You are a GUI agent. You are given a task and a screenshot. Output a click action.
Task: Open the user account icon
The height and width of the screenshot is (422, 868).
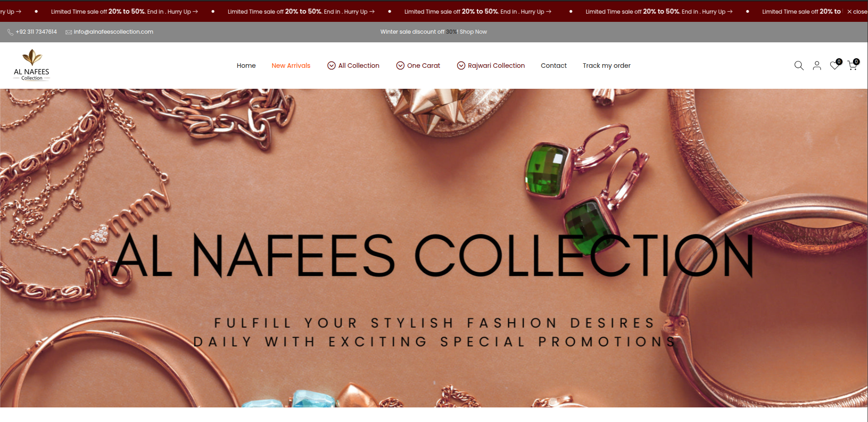(817, 66)
